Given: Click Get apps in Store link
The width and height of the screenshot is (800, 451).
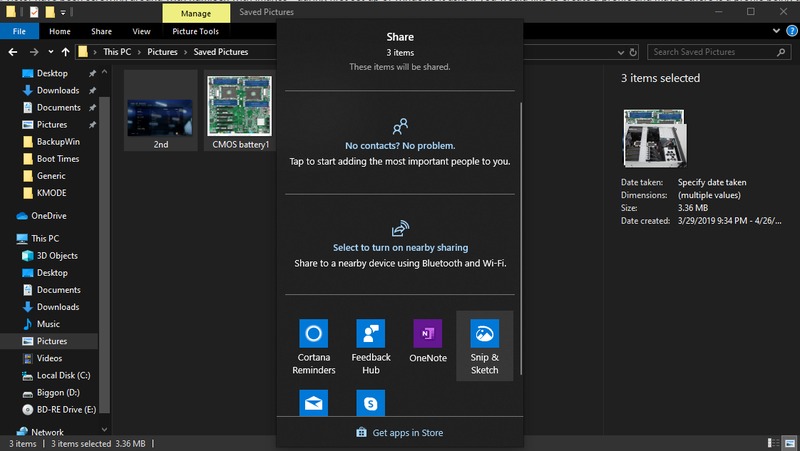Looking at the screenshot, I should pyautogui.click(x=400, y=433).
